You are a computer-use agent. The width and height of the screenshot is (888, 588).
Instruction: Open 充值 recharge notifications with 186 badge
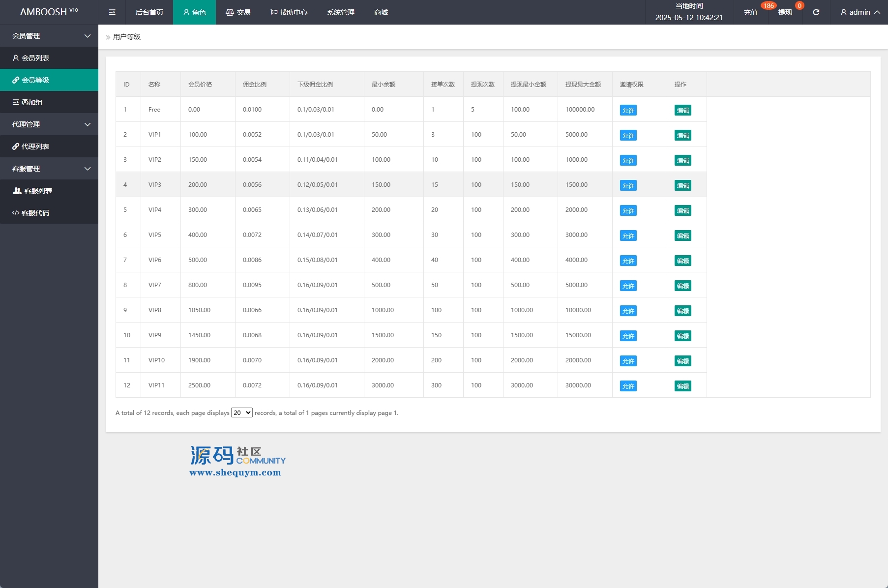(x=750, y=12)
